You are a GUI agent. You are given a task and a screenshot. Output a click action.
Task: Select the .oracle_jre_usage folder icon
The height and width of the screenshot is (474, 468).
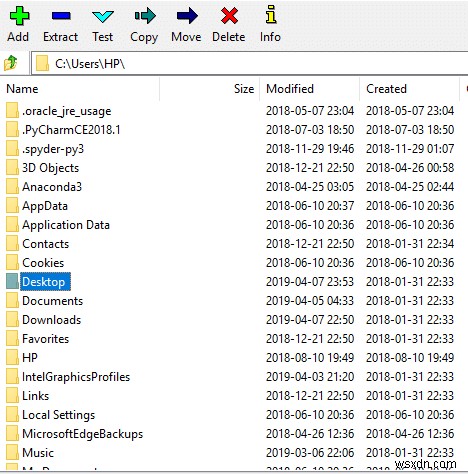[12, 110]
